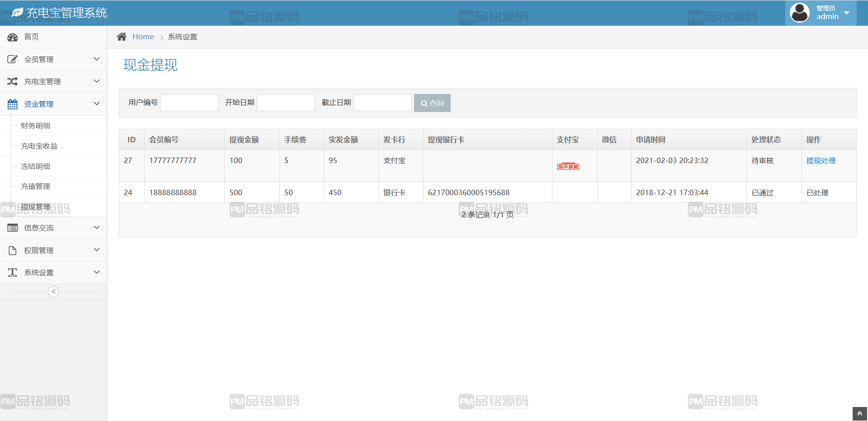The width and height of the screenshot is (868, 421).
Task: Click the shuffle icon for 充电宝管理
Action: point(13,81)
